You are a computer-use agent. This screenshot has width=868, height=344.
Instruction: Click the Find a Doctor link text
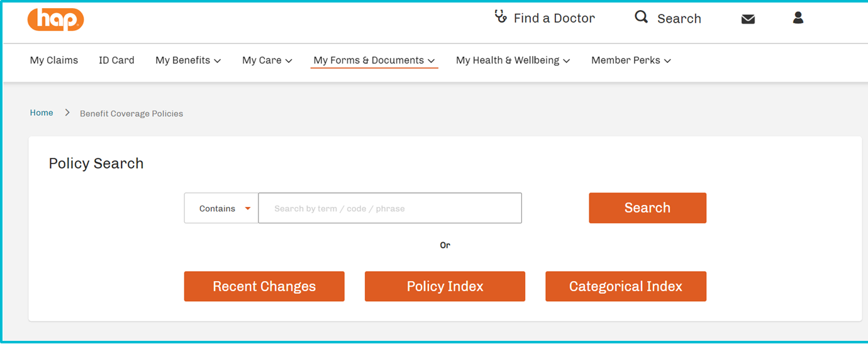554,18
